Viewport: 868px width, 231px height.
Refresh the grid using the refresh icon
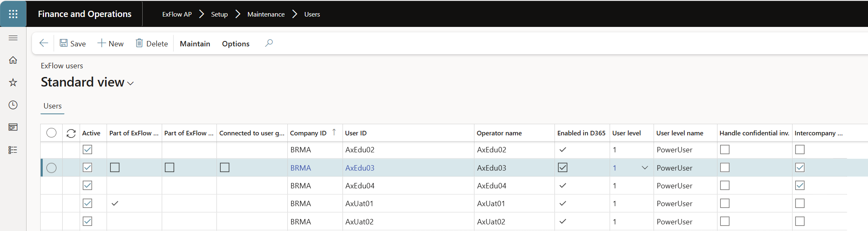point(71,133)
